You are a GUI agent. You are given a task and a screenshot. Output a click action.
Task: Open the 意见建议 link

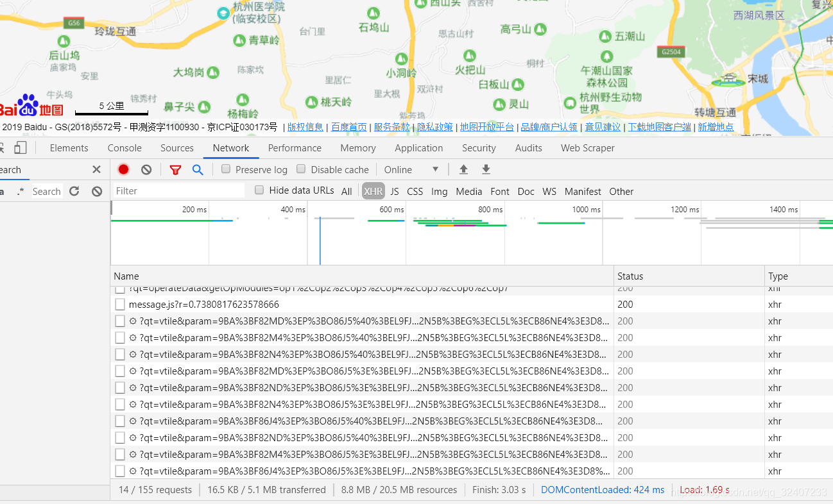(603, 127)
